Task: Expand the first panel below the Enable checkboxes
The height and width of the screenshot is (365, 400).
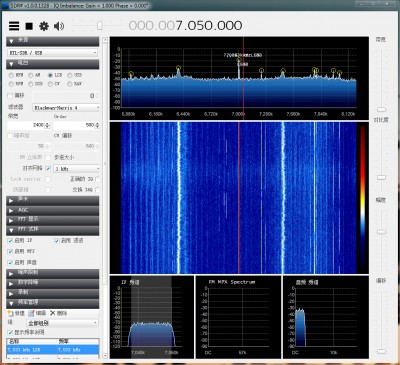Action: coord(53,274)
